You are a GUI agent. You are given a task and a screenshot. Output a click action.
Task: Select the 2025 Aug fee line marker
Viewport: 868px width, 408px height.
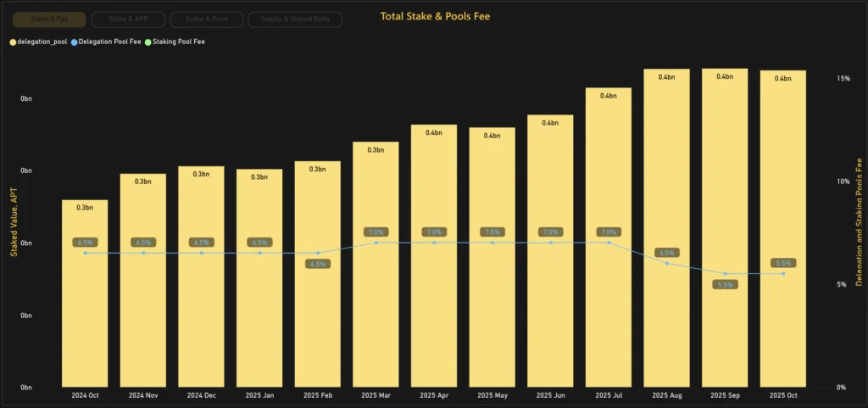[x=667, y=263]
